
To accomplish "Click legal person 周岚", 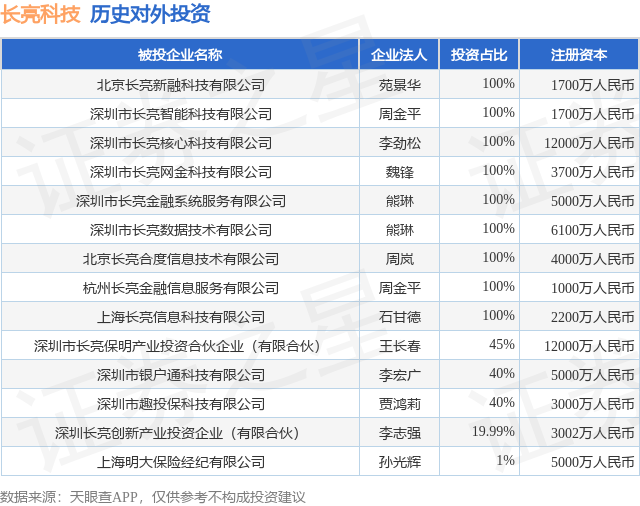I will (x=400, y=259).
